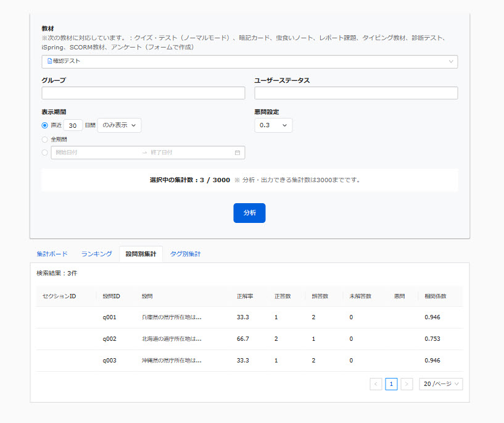504x423 pixels.
Task: Open the 20 /ページ page size dropdown
Action: pyautogui.click(x=440, y=384)
